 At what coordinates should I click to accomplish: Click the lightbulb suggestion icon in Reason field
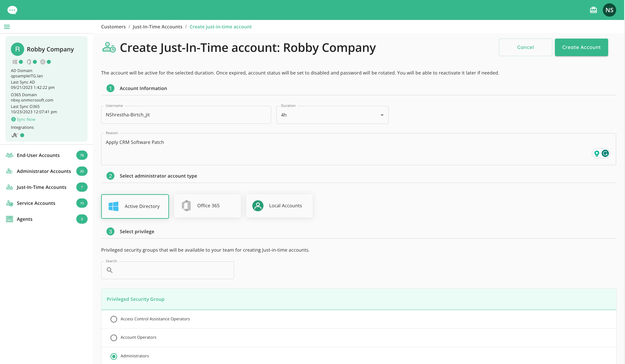click(597, 153)
